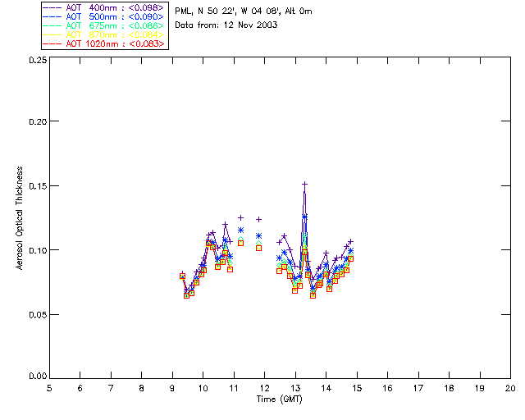Click the x-axis label 11
Viewport: 525px width, 420px height.
[234, 388]
